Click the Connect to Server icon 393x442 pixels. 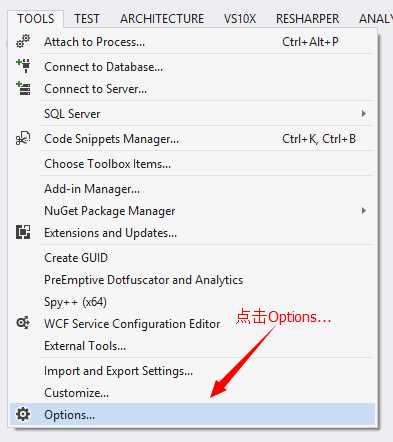point(23,88)
